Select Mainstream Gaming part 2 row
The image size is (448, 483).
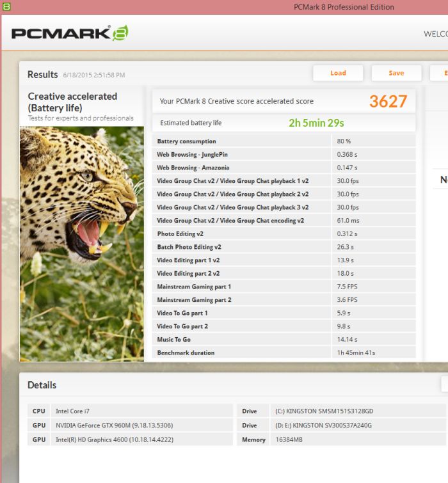(284, 300)
